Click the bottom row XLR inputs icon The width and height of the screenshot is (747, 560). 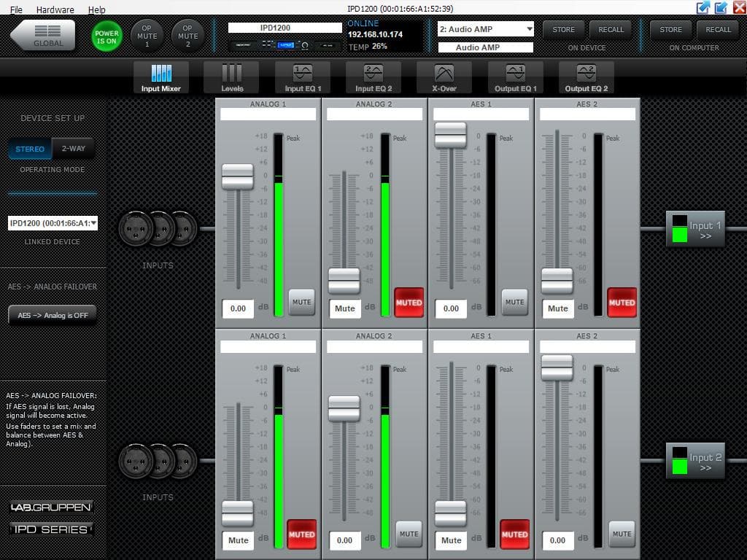(x=158, y=461)
